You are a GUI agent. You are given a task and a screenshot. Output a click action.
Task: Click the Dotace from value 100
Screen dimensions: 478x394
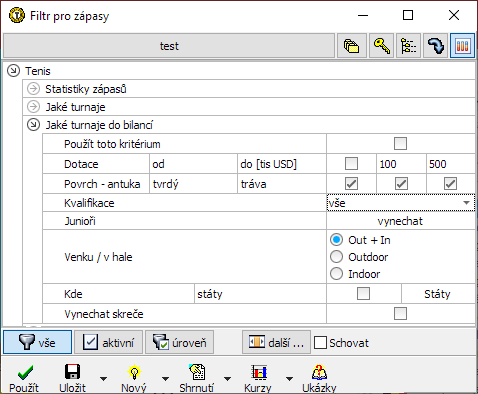point(401,164)
